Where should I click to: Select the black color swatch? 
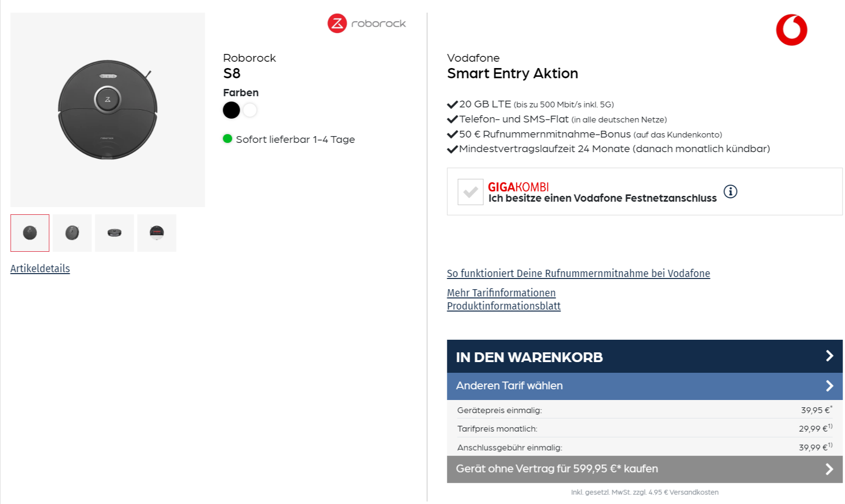click(231, 110)
